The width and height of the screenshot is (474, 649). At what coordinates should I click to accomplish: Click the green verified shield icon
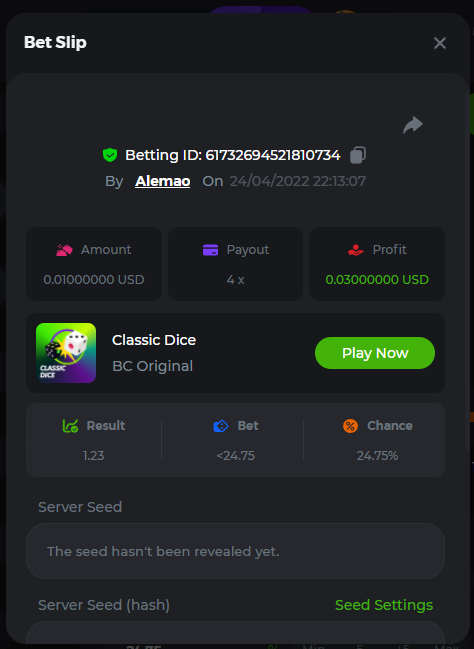tap(110, 155)
